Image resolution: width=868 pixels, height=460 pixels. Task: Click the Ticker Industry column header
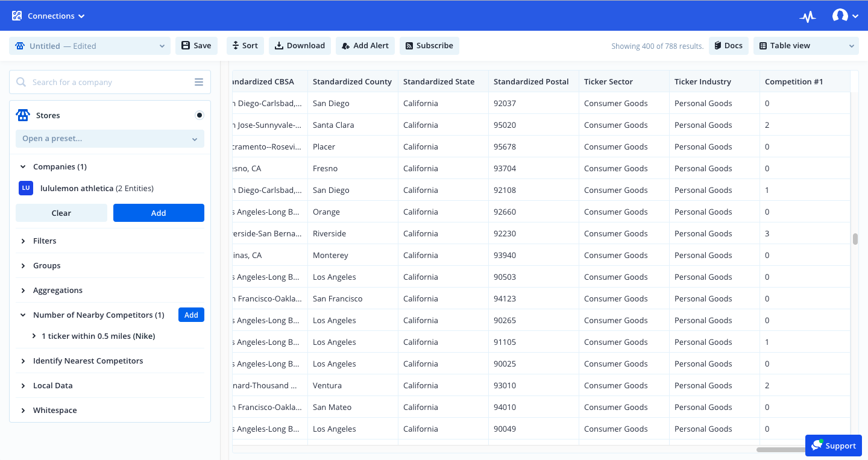[714, 81]
